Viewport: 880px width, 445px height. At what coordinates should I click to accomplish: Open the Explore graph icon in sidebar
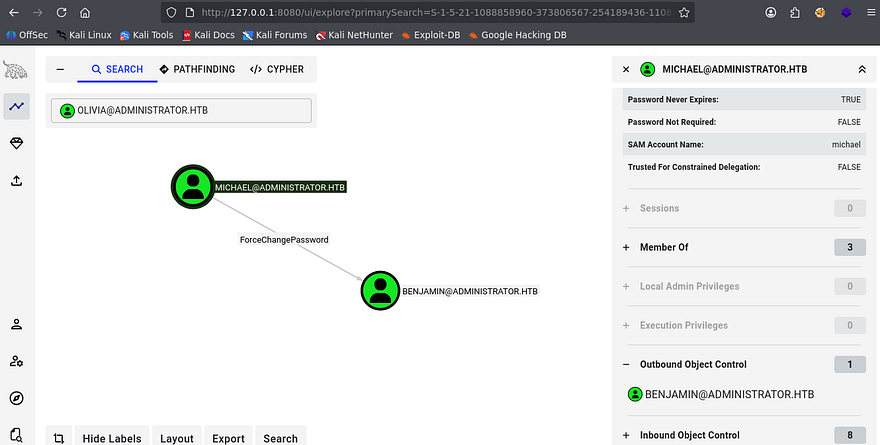pyautogui.click(x=16, y=106)
